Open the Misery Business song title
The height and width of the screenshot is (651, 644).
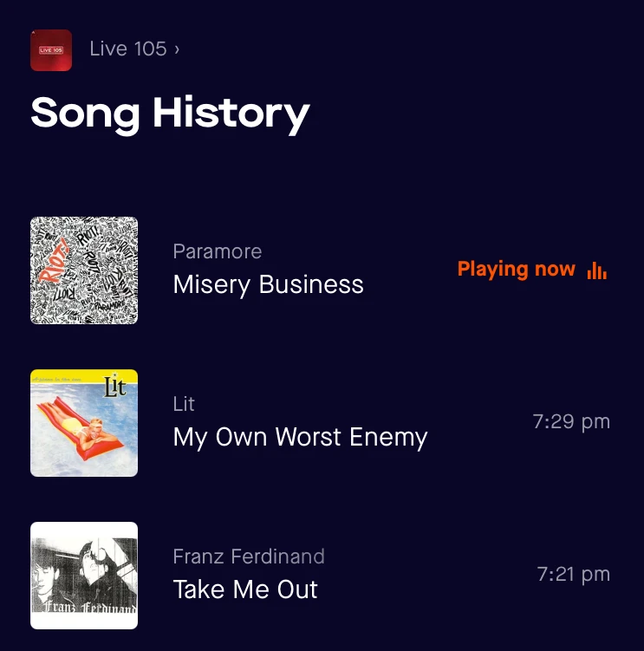268,285
